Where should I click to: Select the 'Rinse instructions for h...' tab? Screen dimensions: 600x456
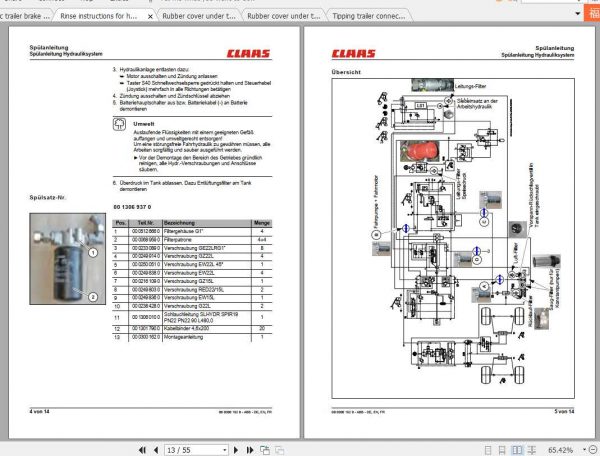coord(98,16)
